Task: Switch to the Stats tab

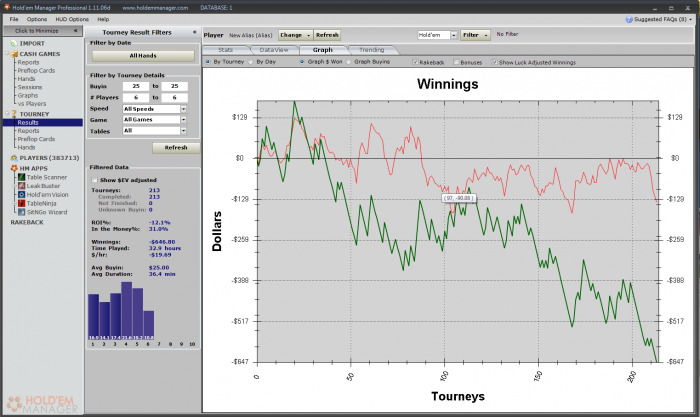Action: coord(225,50)
